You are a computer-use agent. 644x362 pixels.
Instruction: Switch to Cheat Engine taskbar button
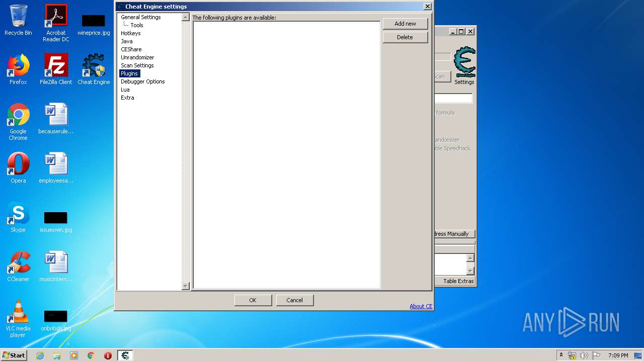click(x=125, y=355)
